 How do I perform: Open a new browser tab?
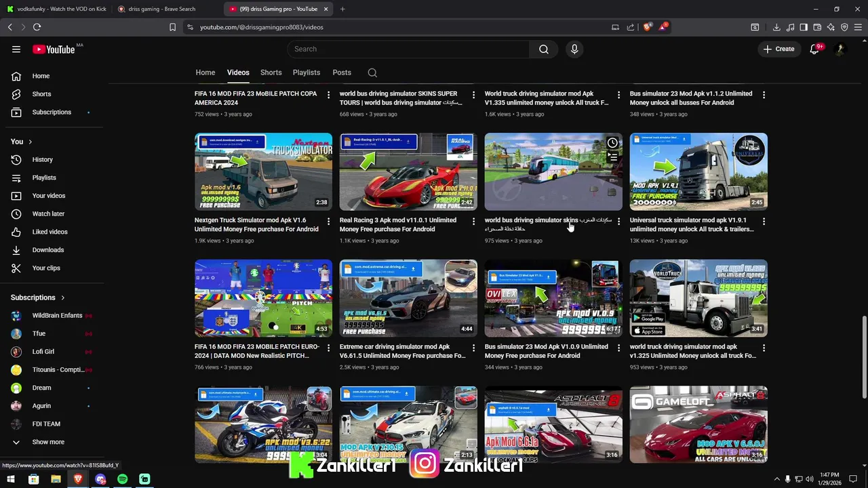(x=342, y=9)
